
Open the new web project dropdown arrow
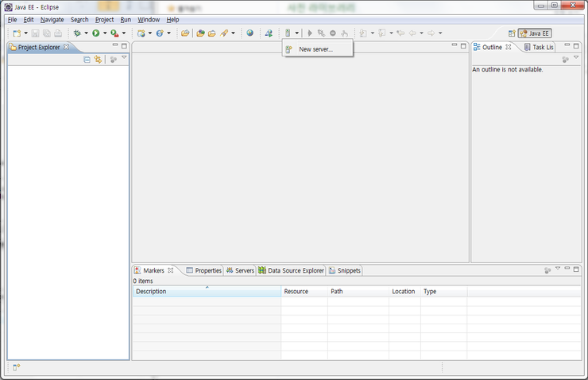[150, 33]
